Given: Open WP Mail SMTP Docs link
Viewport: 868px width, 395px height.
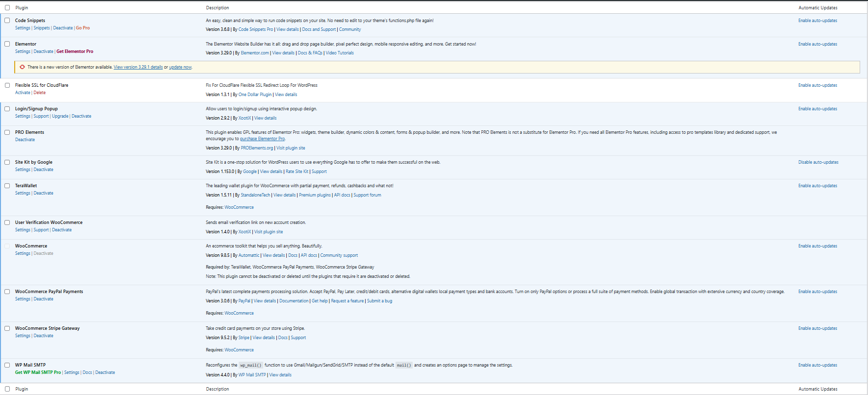Looking at the screenshot, I should pyautogui.click(x=87, y=372).
